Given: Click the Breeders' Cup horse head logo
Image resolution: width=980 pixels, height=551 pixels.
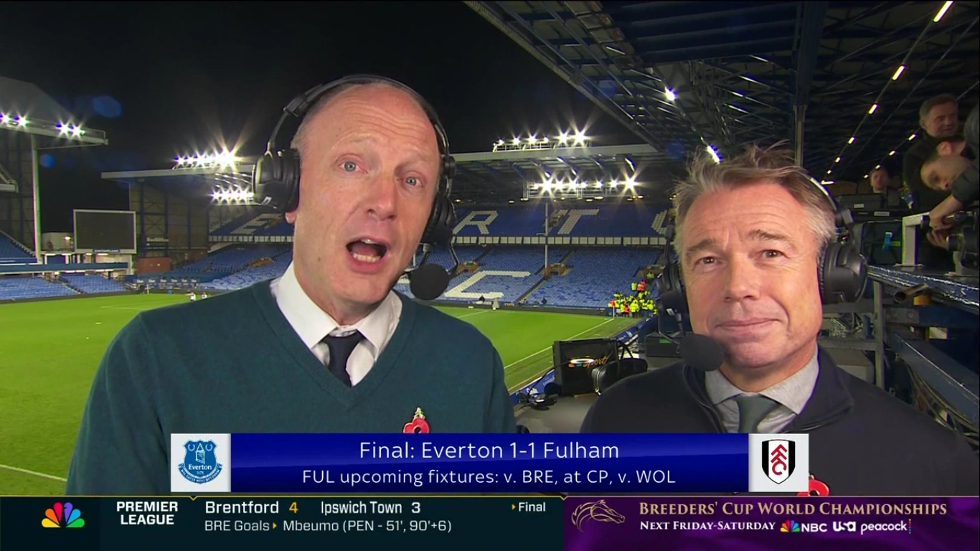Looking at the screenshot, I should coord(597,516).
